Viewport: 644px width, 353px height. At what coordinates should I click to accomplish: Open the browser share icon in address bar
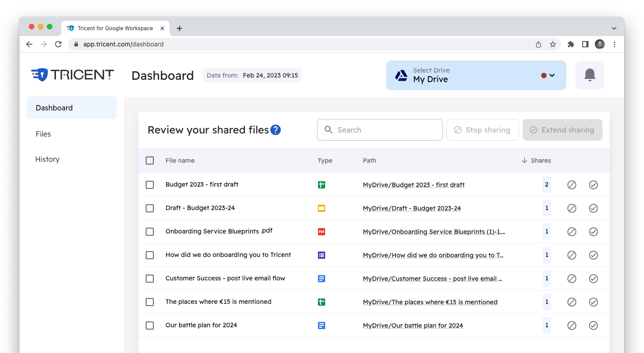538,44
